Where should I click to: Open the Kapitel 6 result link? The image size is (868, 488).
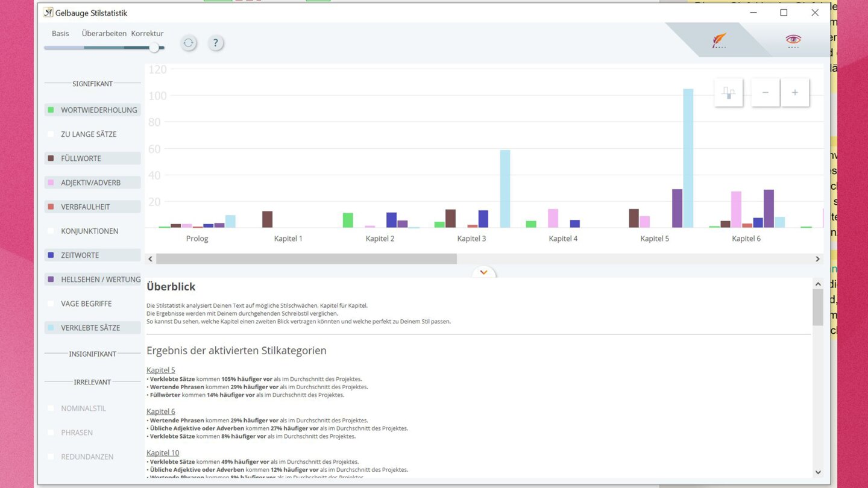pyautogui.click(x=160, y=411)
